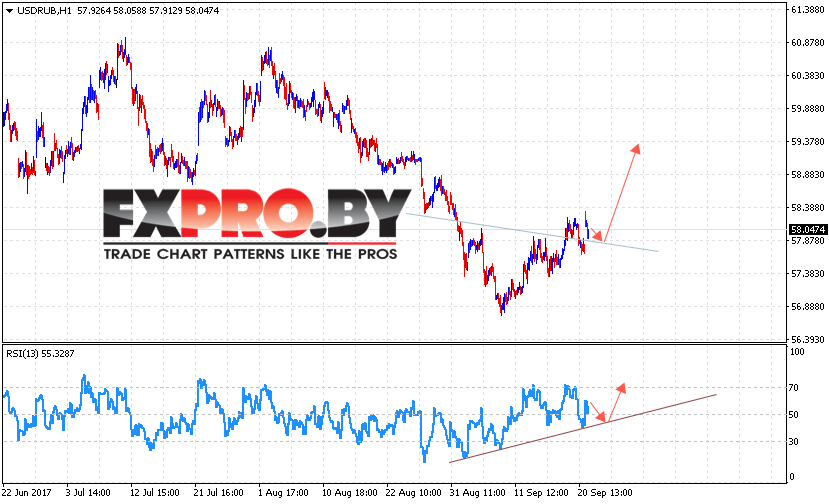The height and width of the screenshot is (504, 829).
Task: Select time axis label 22 Aug 10:00
Action: (413, 493)
